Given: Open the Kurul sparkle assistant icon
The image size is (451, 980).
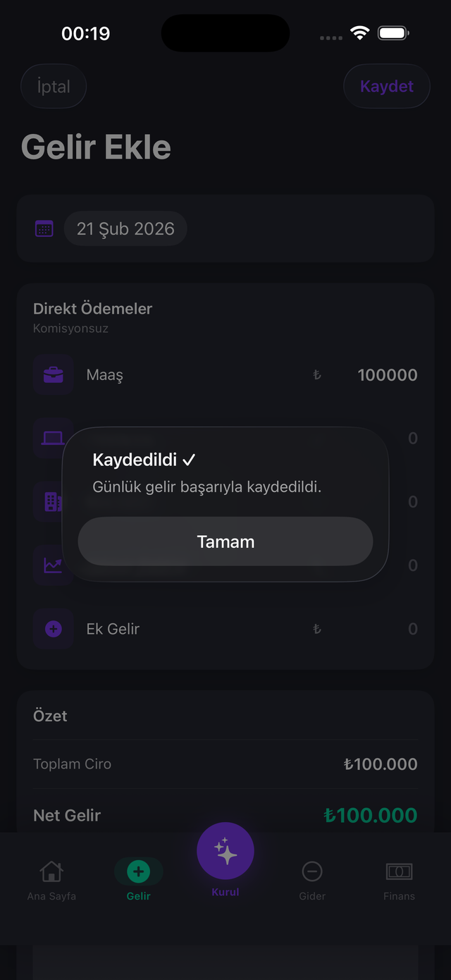Looking at the screenshot, I should (x=225, y=851).
